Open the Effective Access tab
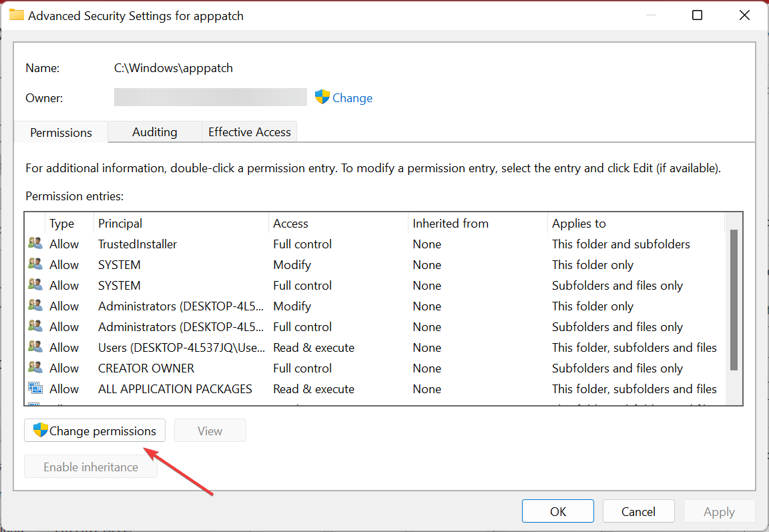 [x=249, y=132]
